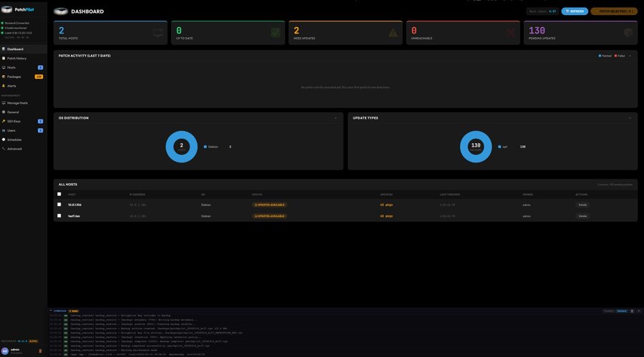Collapse the Patch Activity panel
Screen dimensions: 644x357
coord(630,56)
